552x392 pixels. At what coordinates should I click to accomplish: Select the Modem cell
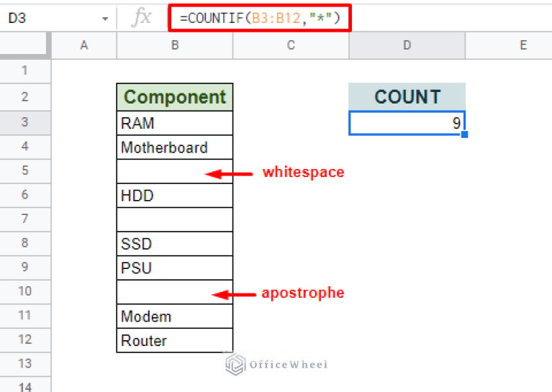(174, 316)
